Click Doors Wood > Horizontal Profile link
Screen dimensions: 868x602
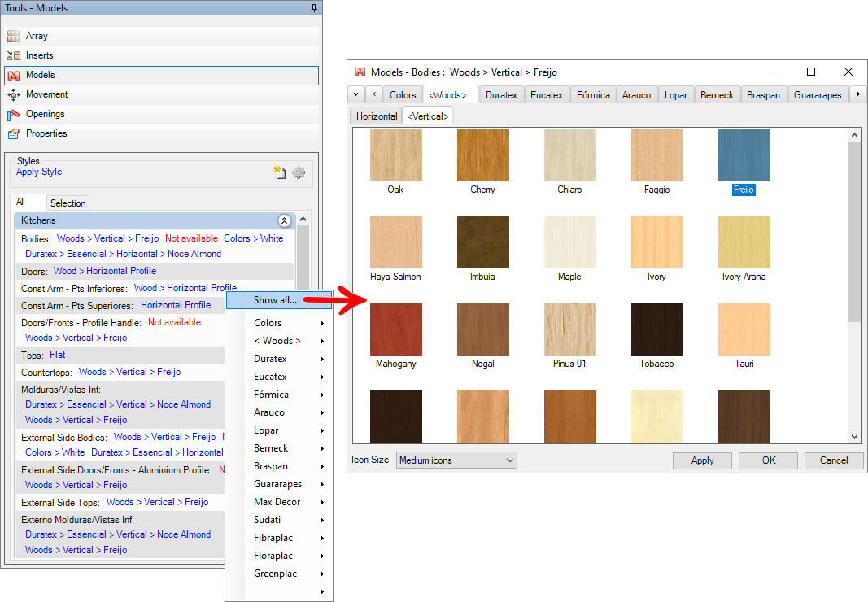point(105,271)
